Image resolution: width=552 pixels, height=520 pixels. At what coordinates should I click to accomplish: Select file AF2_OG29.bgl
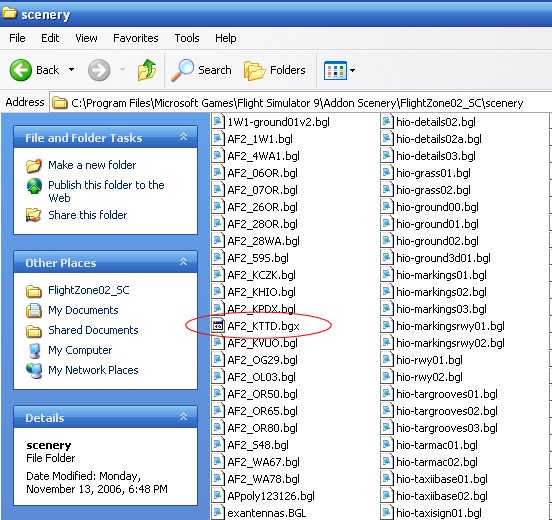262,360
